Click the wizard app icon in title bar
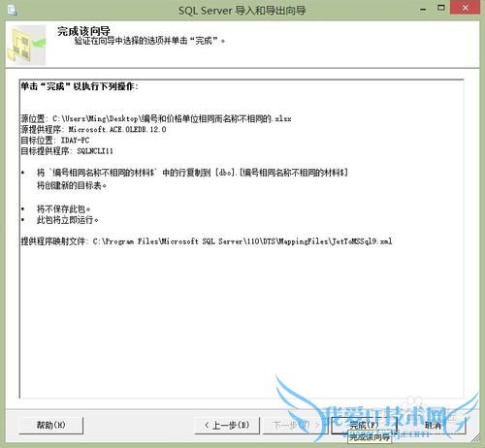485x448 pixels. click(13, 11)
